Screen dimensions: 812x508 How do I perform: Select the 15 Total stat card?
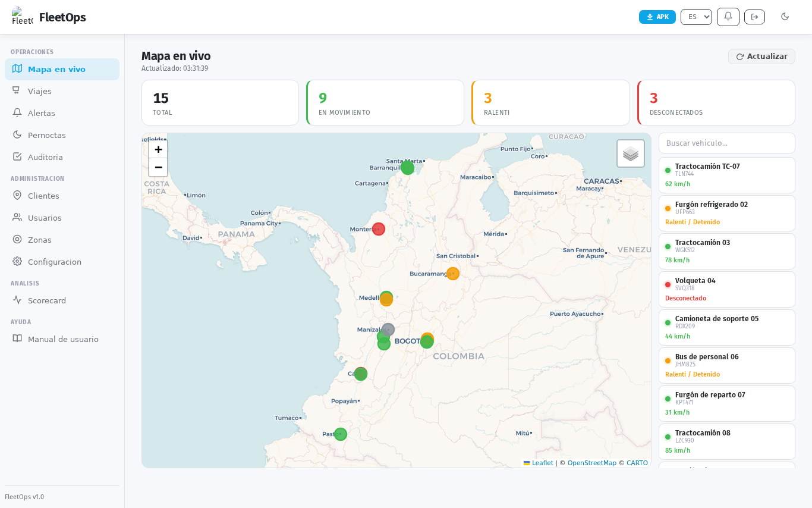pyautogui.click(x=220, y=103)
